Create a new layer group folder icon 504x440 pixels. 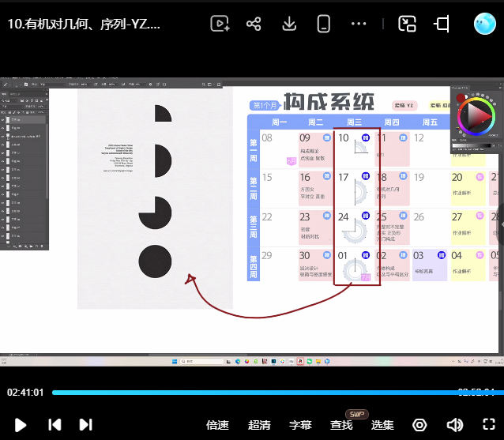(x=31, y=246)
